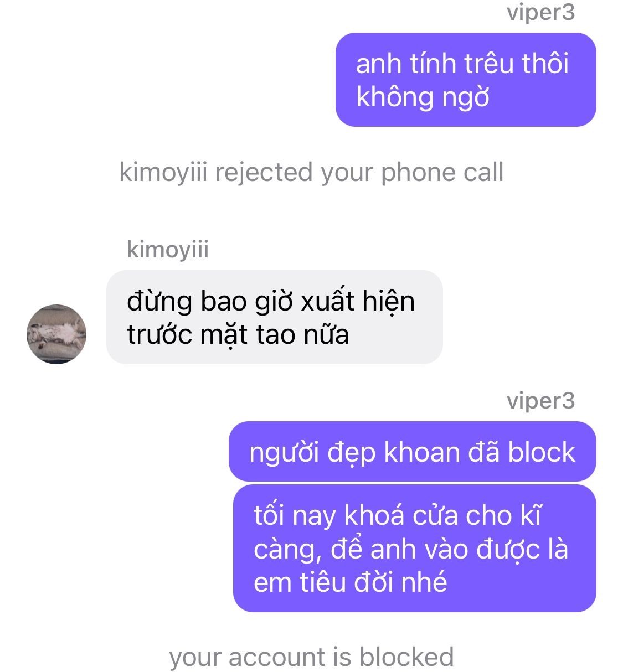Tap the viper3 label above the 'người đẹp' bubble
The height and width of the screenshot is (672, 623).
point(540,401)
